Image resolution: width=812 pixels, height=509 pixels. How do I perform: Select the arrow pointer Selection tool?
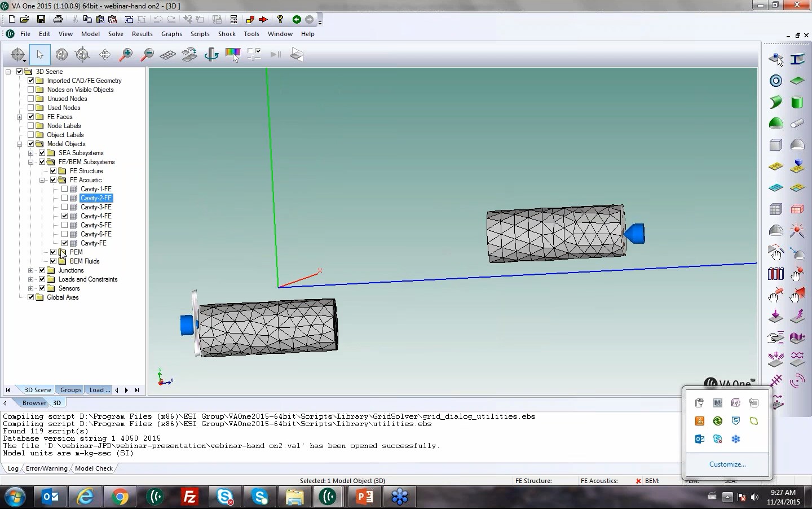pos(40,55)
